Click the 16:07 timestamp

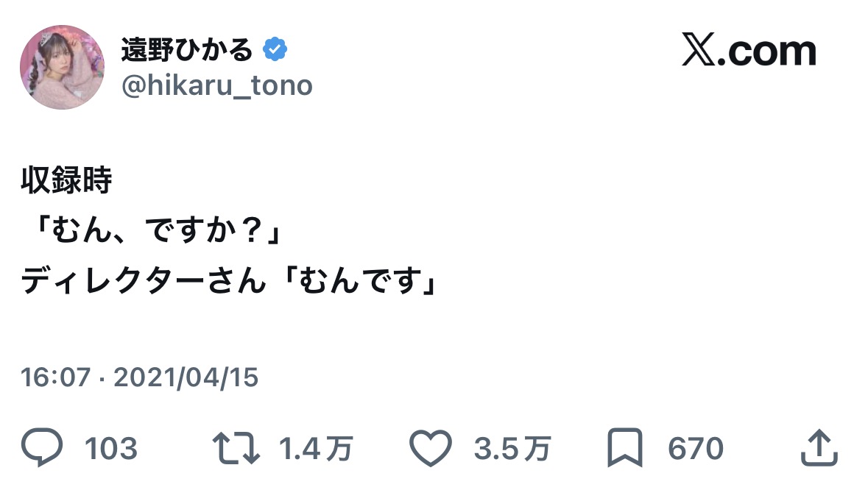(55, 377)
